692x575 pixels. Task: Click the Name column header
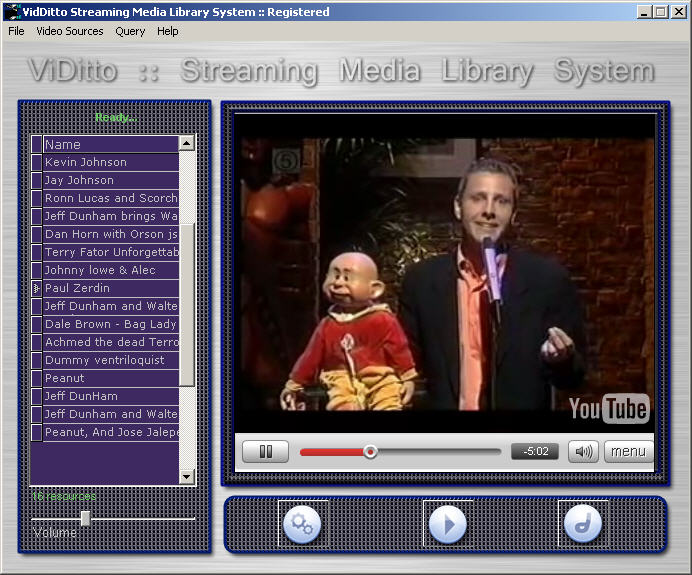111,144
